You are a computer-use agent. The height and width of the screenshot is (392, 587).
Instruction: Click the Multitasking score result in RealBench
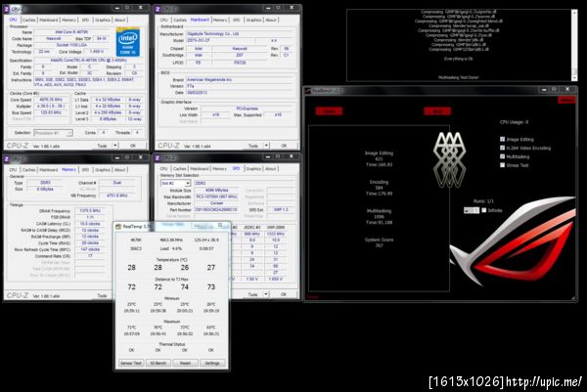(379, 217)
